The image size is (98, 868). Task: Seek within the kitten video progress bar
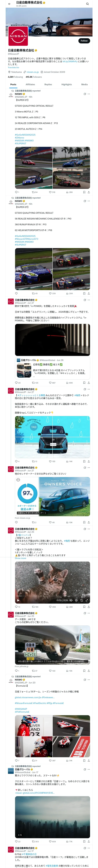click(52, 597)
